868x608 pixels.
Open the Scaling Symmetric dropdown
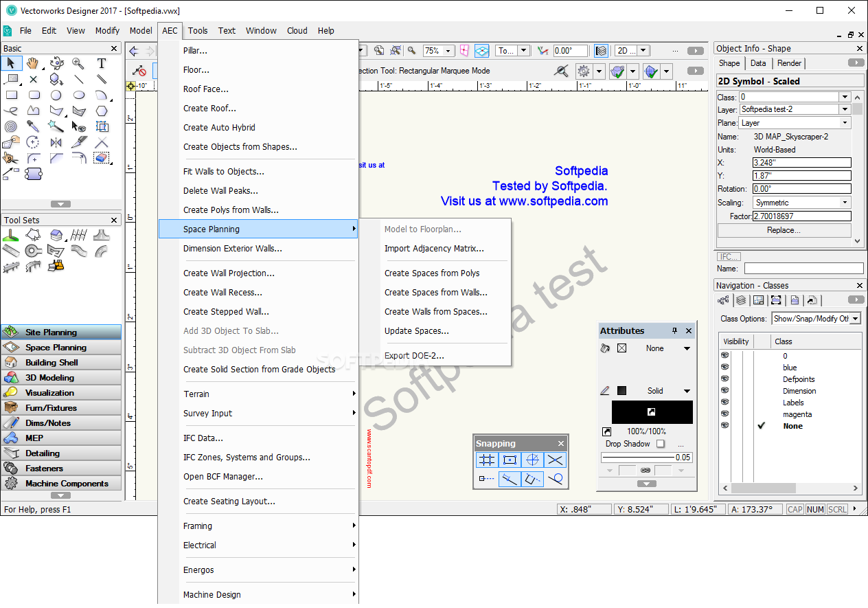click(x=845, y=203)
